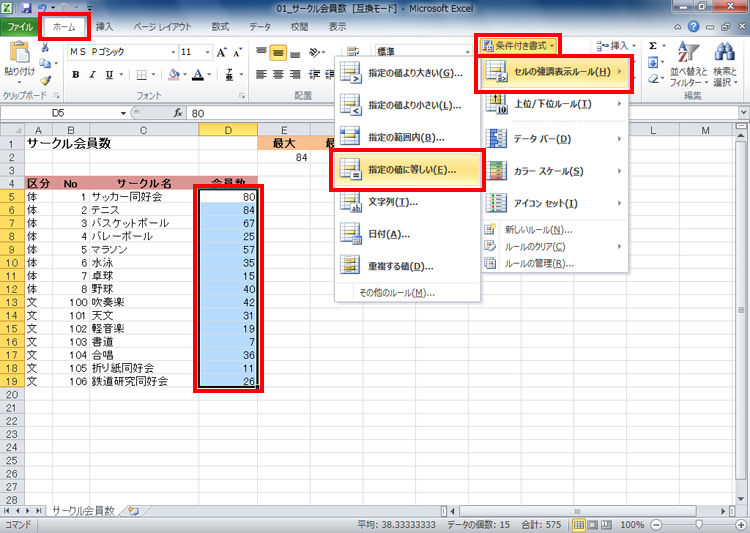Click the zoom slider handle
This screenshot has height=533, width=750.
(698, 525)
